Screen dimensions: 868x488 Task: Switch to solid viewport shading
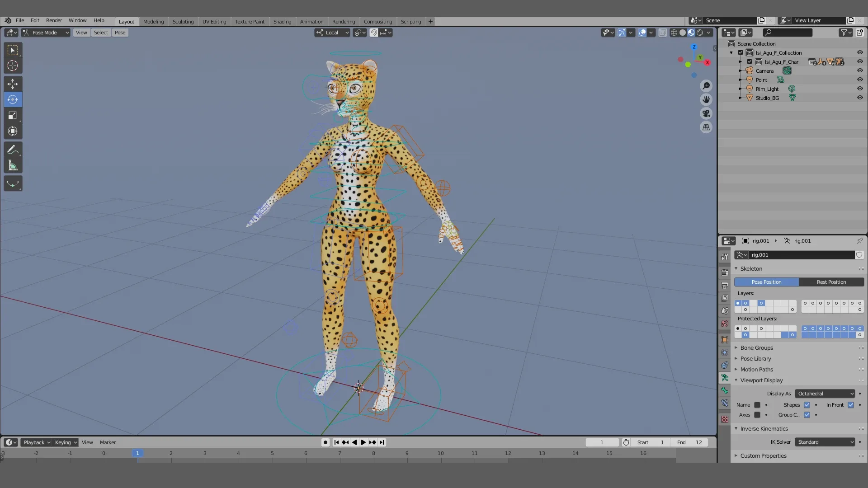[683, 33]
